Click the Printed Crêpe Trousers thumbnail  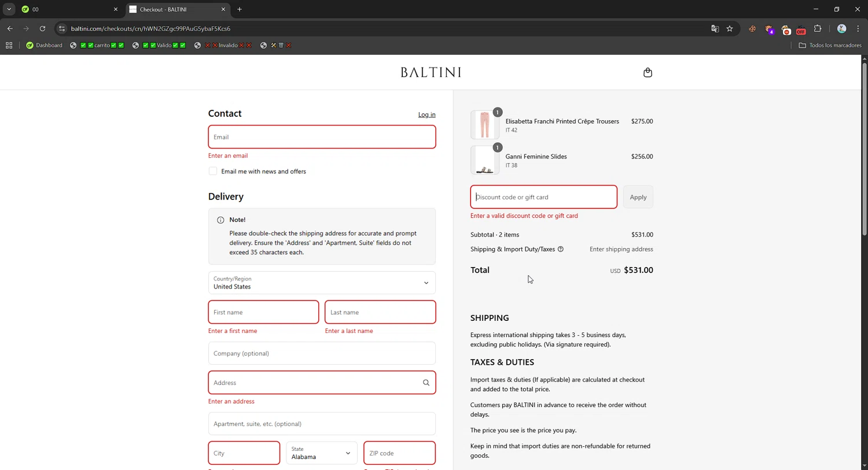coord(485,125)
